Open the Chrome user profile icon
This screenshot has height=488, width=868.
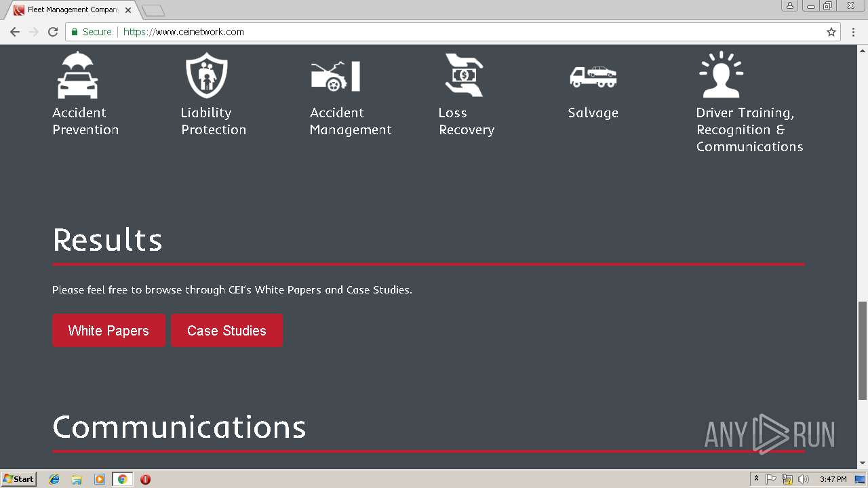(x=790, y=6)
